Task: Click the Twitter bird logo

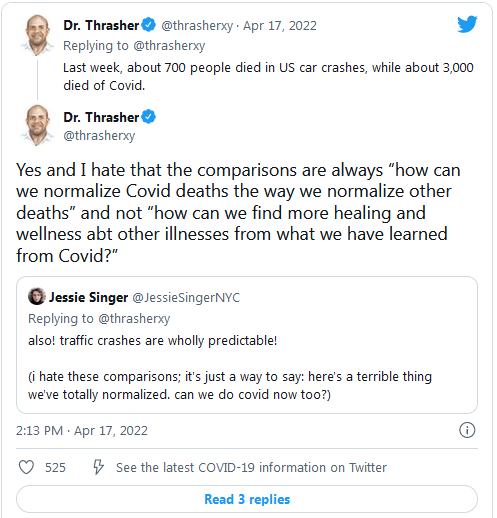Action: pyautogui.click(x=467, y=24)
